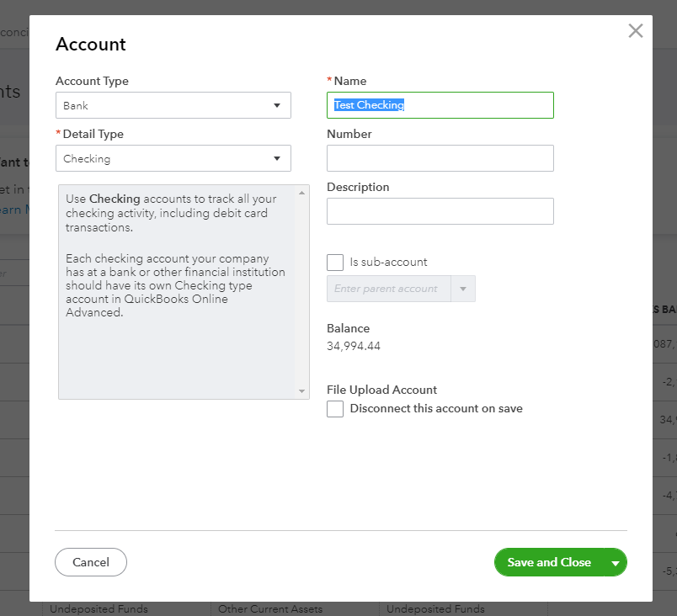The image size is (677, 616).
Task: Click the Account dialog title
Action: tap(90, 45)
